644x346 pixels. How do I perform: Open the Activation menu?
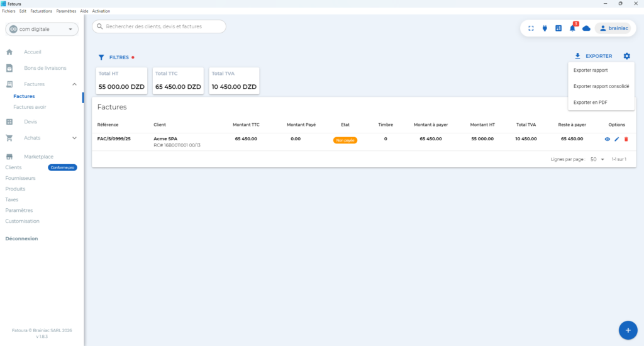(101, 11)
